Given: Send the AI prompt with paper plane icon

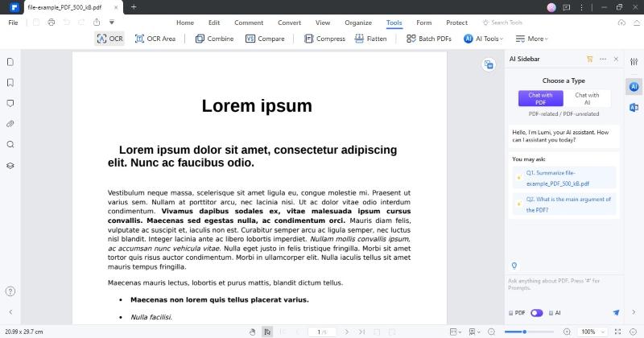Looking at the screenshot, I should point(616,312).
